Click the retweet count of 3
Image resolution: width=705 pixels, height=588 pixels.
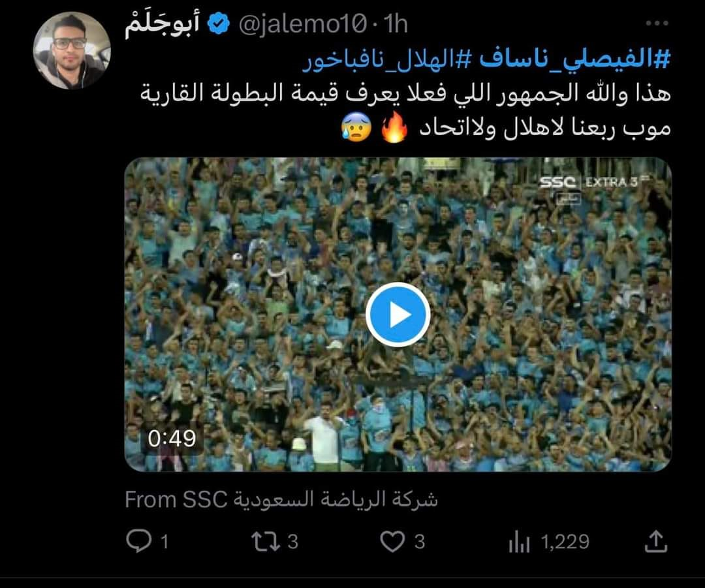point(292,542)
